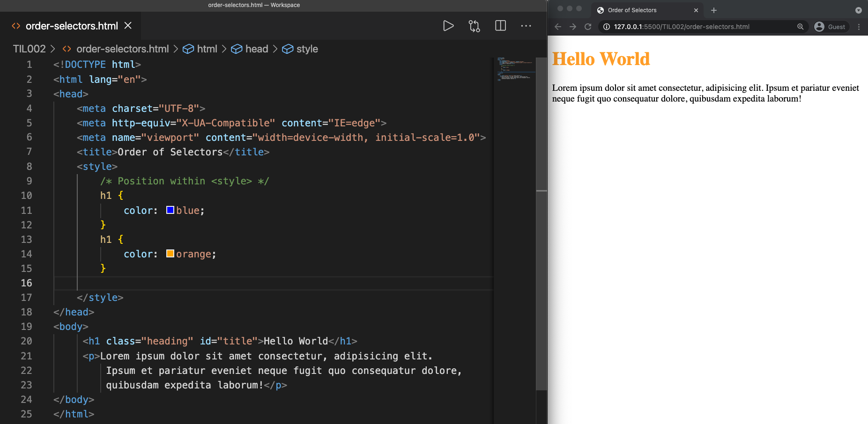Click the orange color swatch on line 14
This screenshot has height=424, width=868.
pos(171,254)
